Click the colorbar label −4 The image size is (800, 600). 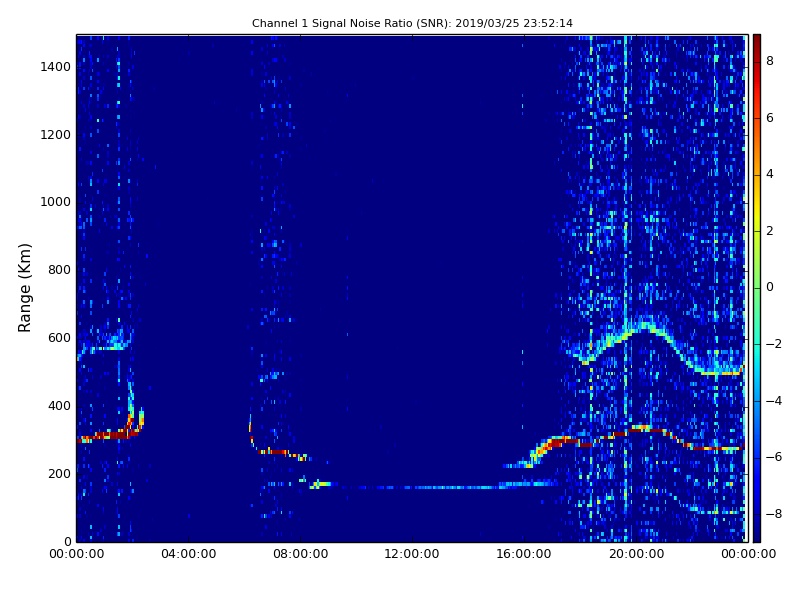774,401
